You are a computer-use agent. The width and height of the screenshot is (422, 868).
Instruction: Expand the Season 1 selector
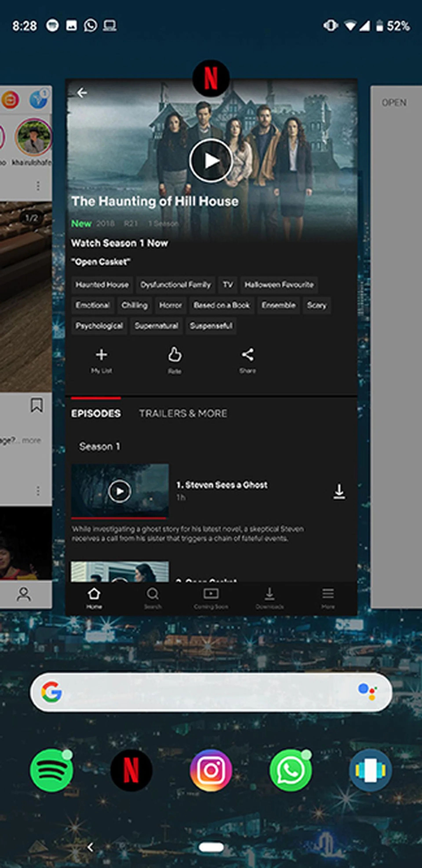[99, 447]
